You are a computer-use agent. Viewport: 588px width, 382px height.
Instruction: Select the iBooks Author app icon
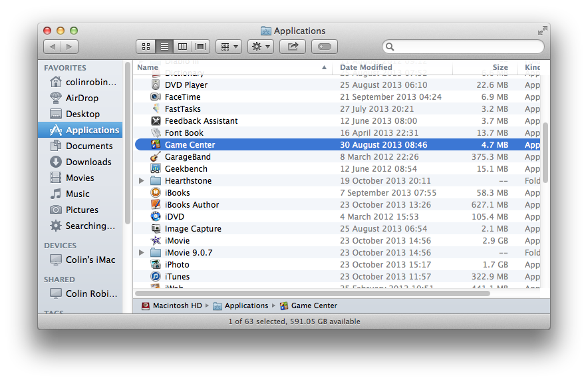click(156, 204)
